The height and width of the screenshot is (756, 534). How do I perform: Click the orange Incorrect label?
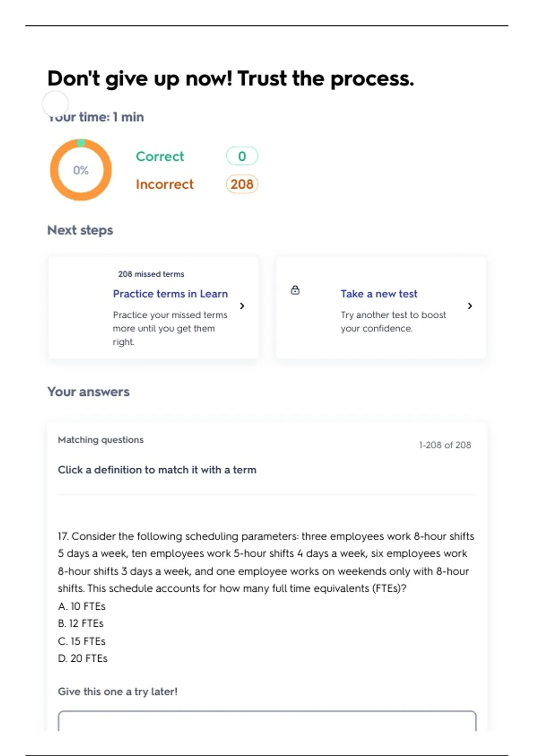click(165, 184)
